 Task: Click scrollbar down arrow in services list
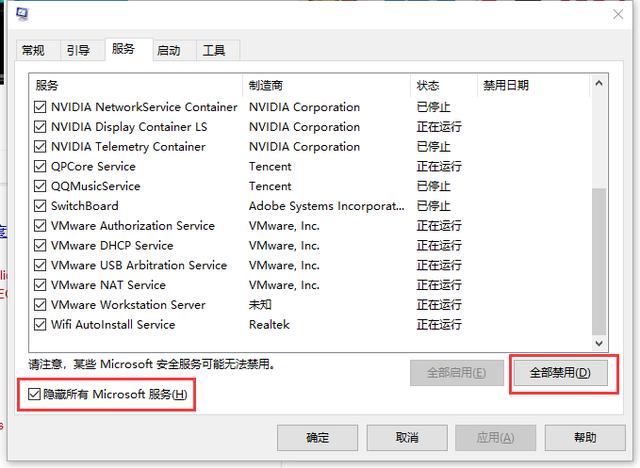pyautogui.click(x=599, y=343)
